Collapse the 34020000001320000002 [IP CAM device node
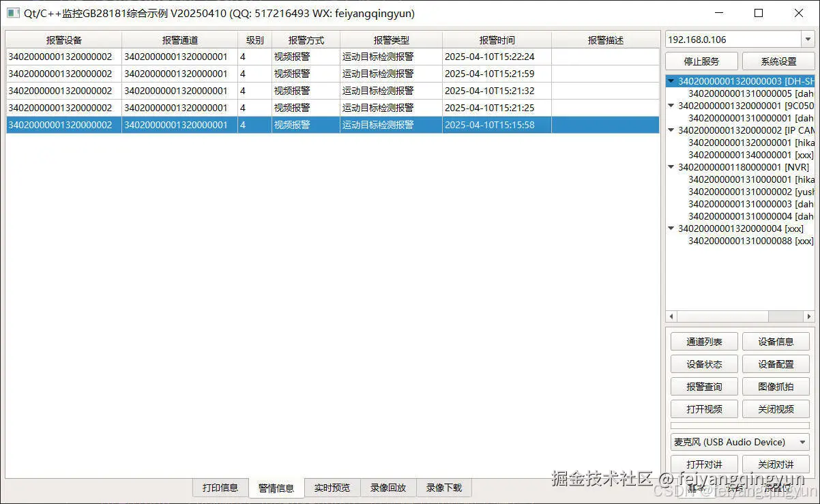Screen dimensions: 820x504 672,130
